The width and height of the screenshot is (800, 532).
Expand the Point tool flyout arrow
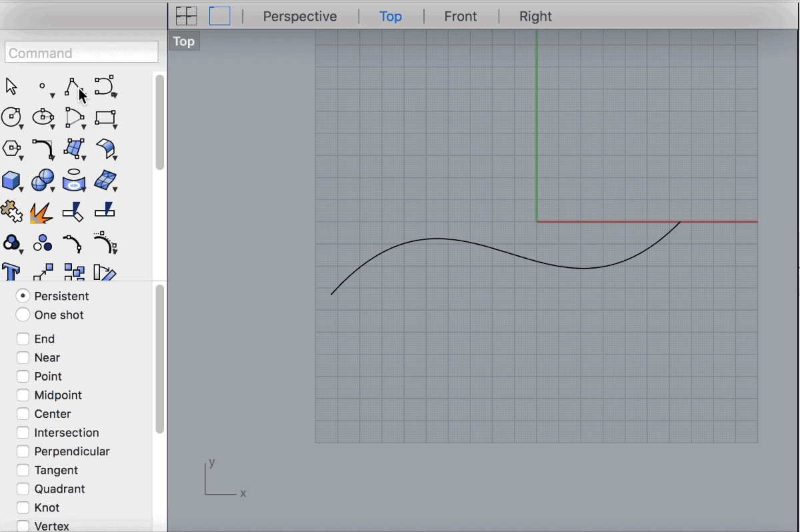[53, 96]
